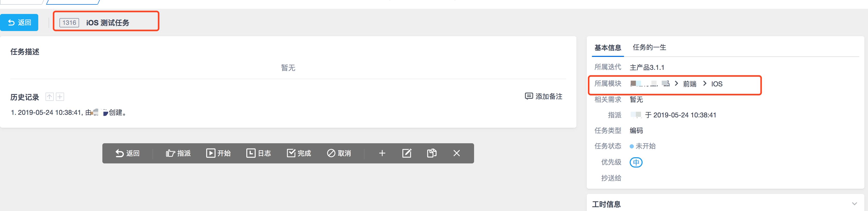Viewport: 868px width, 211px height.
Task: Click the edit pencil icon in the toolbar
Action: (407, 153)
